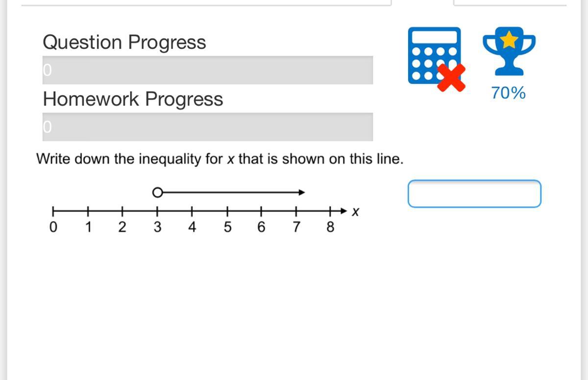The width and height of the screenshot is (588, 380).
Task: Click the number 0 on the line
Action: point(53,227)
